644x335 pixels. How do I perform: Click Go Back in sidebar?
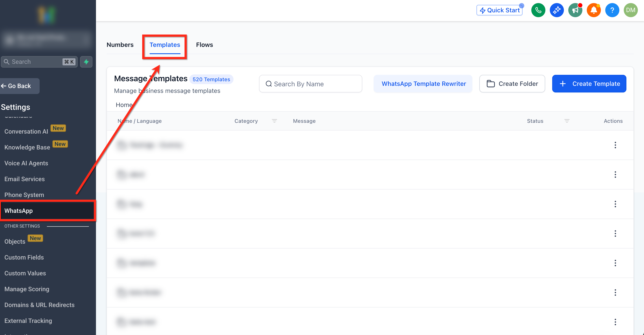[20, 86]
